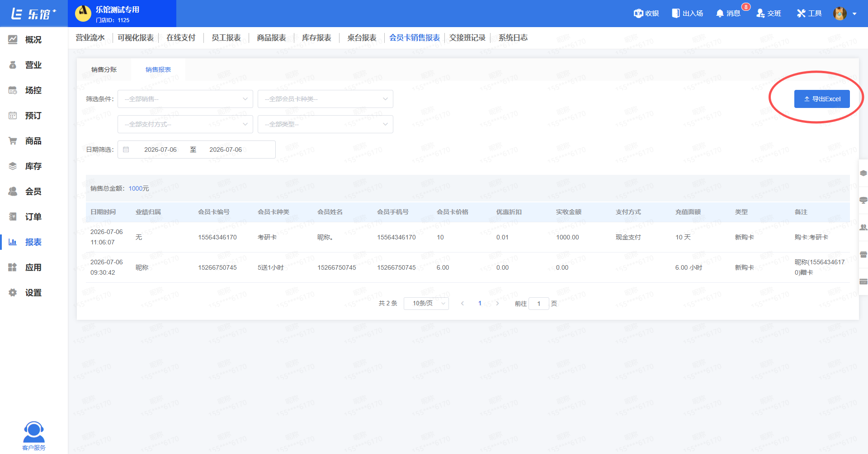Open the 全部会员卡种类 filter dropdown
Viewport: 868px width, 454px height.
click(325, 99)
